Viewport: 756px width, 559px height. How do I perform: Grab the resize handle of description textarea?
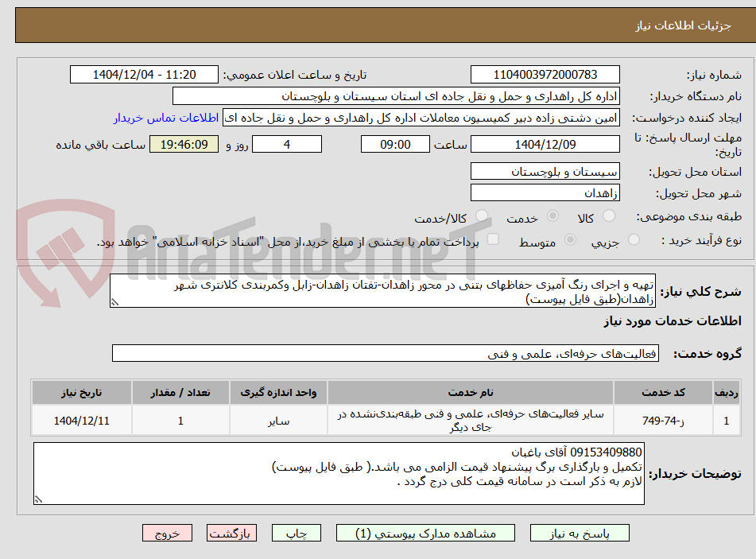pyautogui.click(x=114, y=302)
